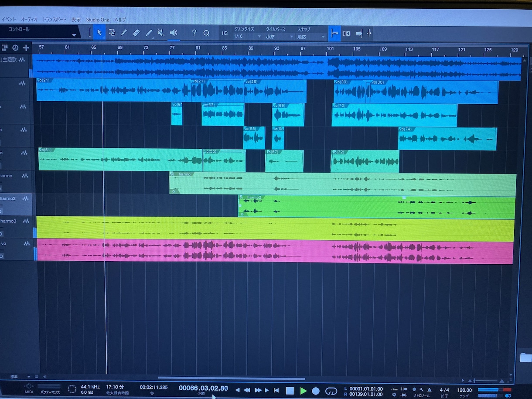This screenshot has width=532, height=399.
Task: Toggle cursor follows edit position
Action: [369, 34]
